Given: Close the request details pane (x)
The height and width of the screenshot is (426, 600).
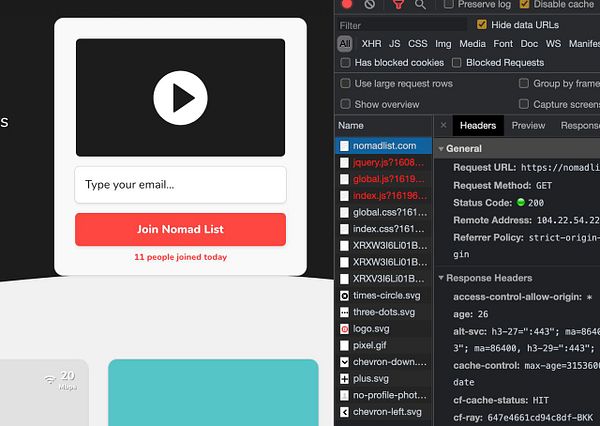Looking at the screenshot, I should (443, 125).
